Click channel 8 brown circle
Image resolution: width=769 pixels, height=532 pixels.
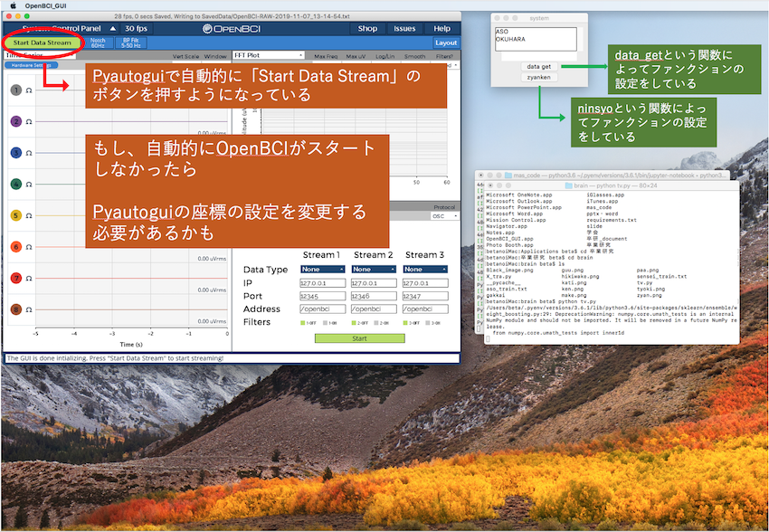pyautogui.click(x=15, y=309)
